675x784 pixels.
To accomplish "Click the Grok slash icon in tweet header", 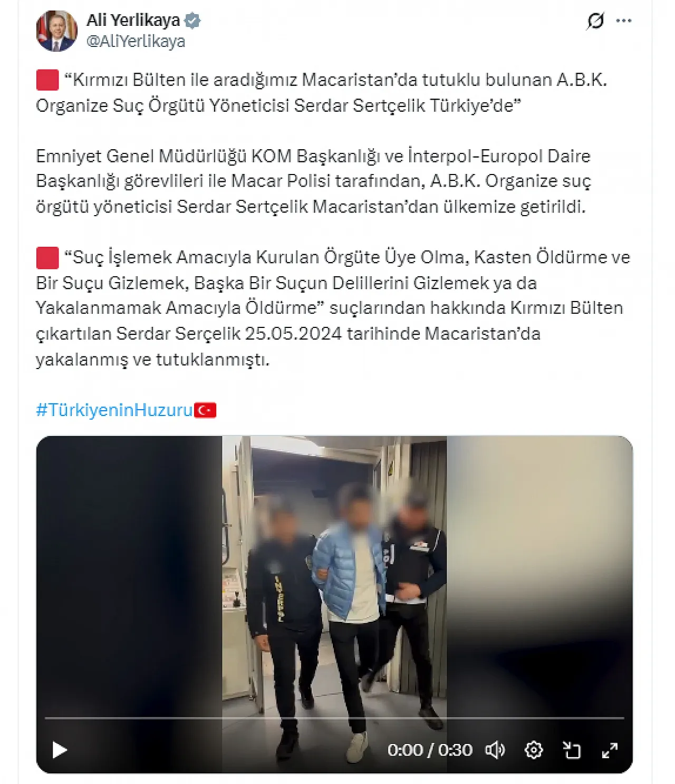I will tap(595, 21).
